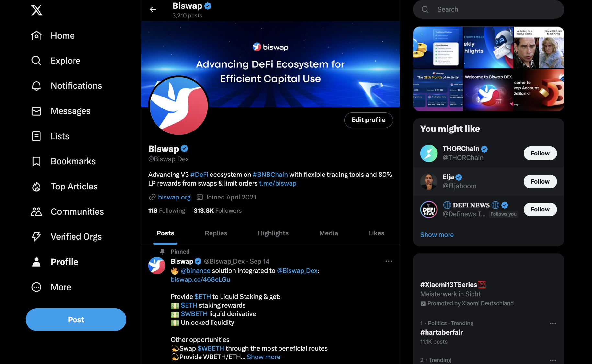The image size is (592, 364).
Task: Expand the pinned post with Show more
Action: 263,357
